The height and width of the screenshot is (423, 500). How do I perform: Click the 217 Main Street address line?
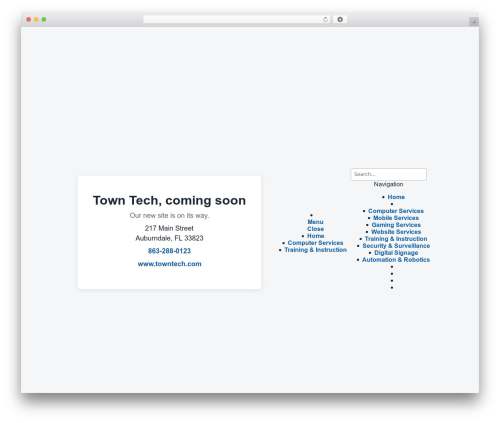(x=169, y=228)
